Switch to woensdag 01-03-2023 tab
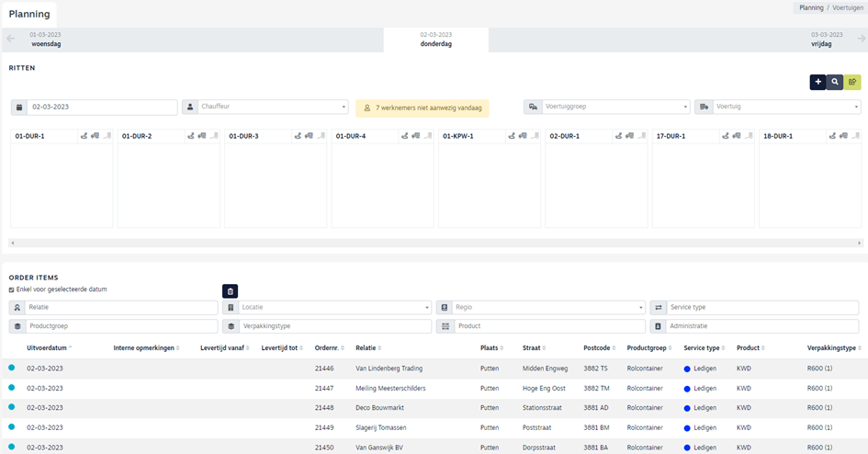 [45, 39]
